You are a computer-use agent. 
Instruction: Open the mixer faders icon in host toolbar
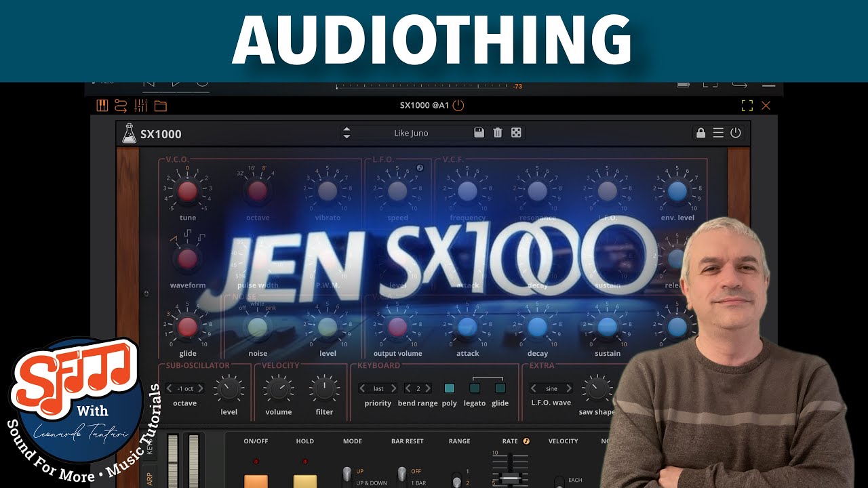point(141,106)
